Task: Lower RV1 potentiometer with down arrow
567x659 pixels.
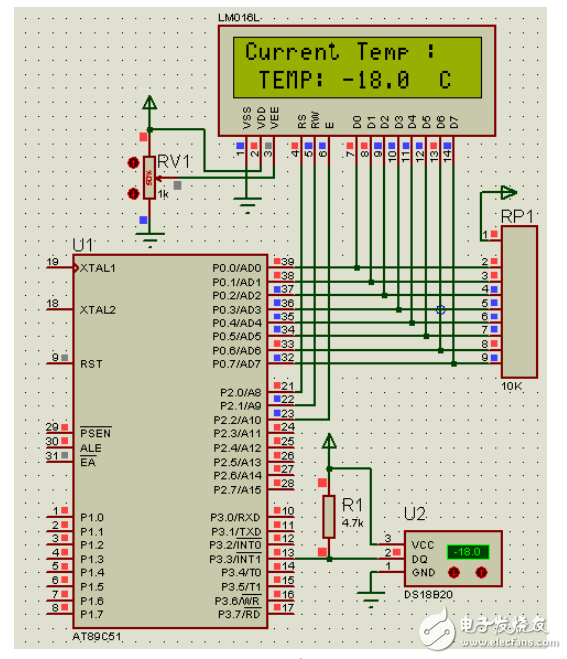Action: (134, 193)
